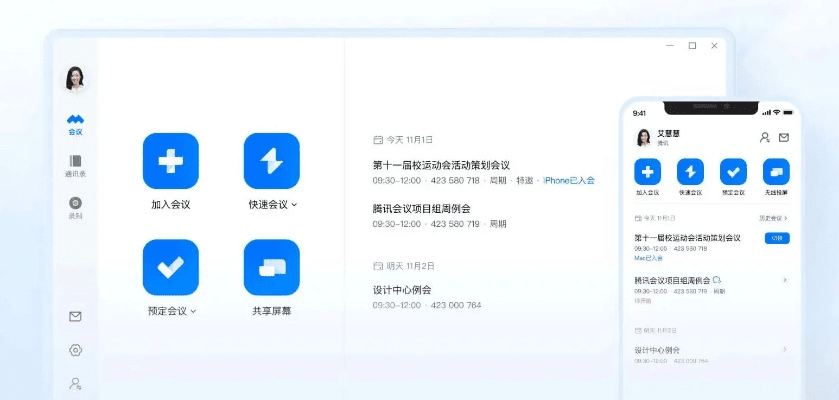The width and height of the screenshot is (839, 400).
Task: Tap chevron on phone 腾讯会议项目组周例会 row
Action: pyautogui.click(x=785, y=280)
